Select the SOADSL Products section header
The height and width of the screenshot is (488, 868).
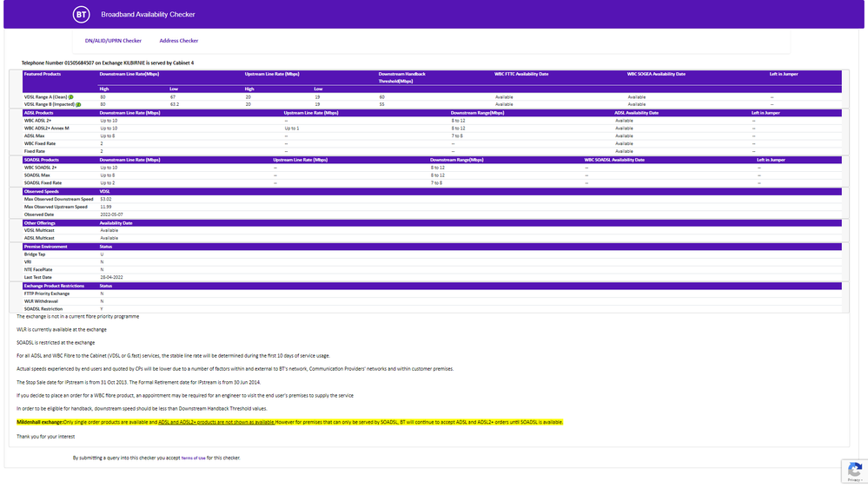coord(42,160)
